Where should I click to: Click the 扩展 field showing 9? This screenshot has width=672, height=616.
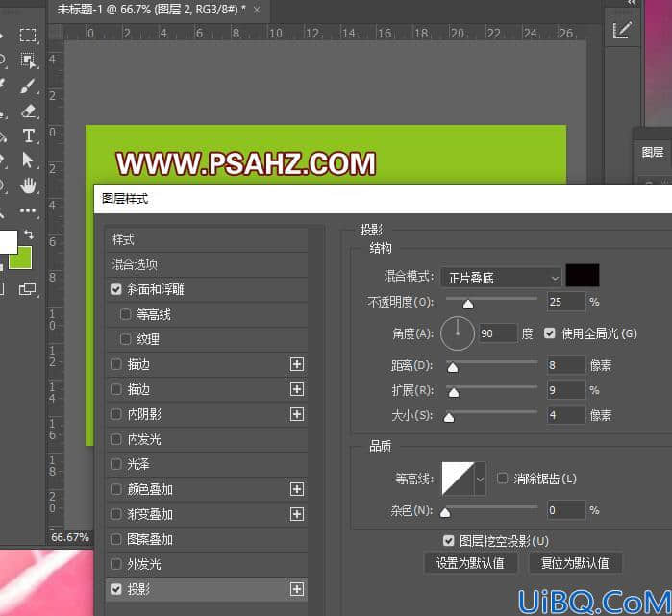566,390
